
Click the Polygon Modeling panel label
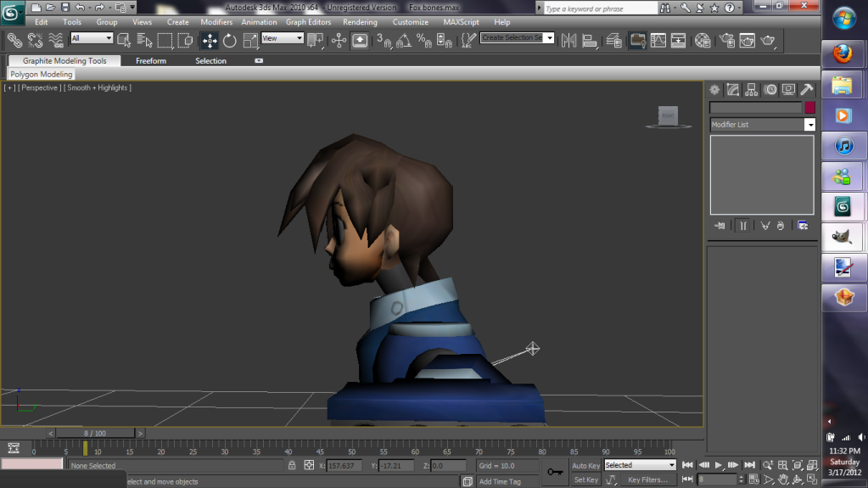click(41, 74)
